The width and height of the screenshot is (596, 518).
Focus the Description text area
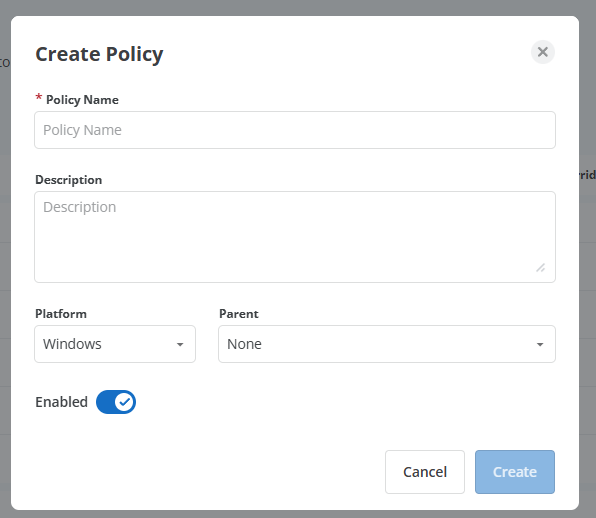pyautogui.click(x=295, y=237)
